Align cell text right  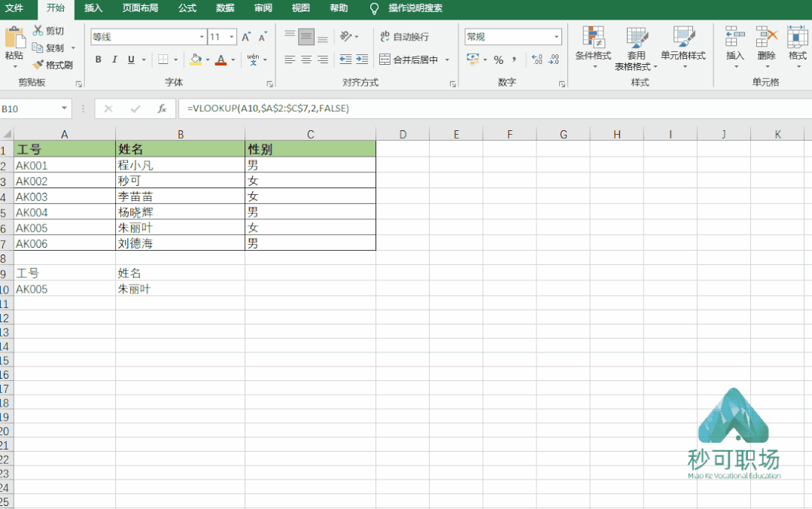323,59
